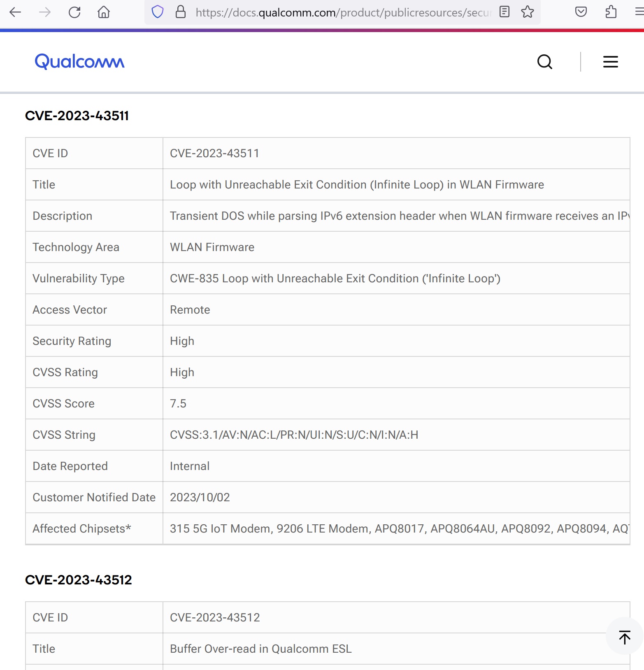
Task: Select the High Security Rating value
Action: point(182,341)
